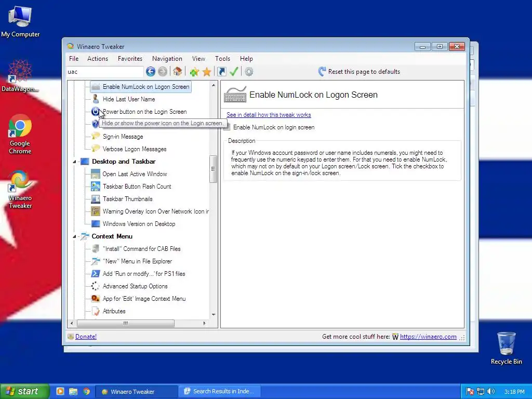Open 'See in detail how this tweak works' link

(269, 115)
